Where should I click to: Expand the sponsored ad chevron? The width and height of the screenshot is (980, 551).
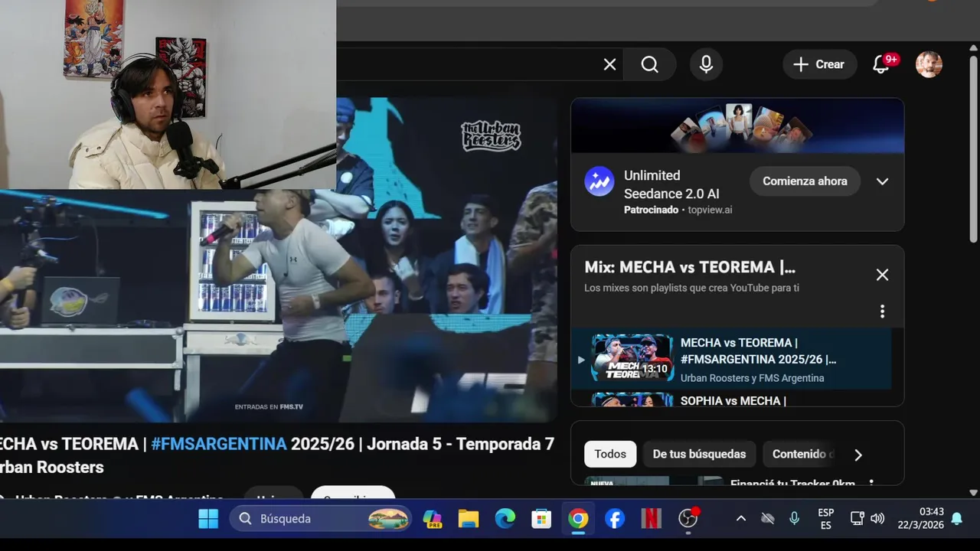(882, 181)
